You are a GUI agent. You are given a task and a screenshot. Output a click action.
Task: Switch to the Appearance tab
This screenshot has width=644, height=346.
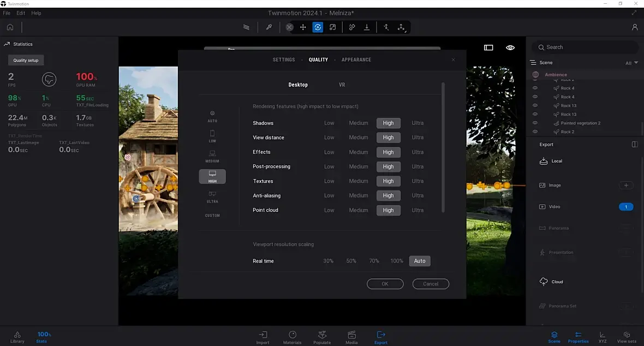point(356,60)
